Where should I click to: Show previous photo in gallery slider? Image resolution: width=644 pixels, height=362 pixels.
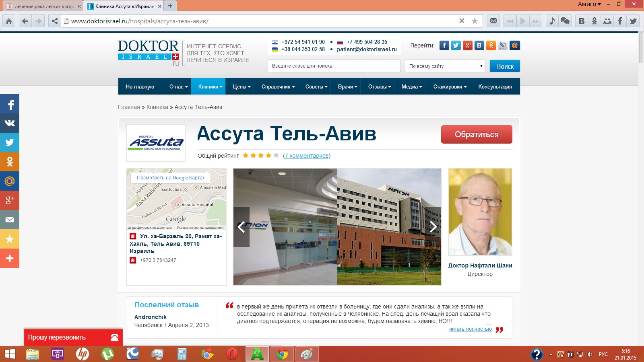point(242,227)
